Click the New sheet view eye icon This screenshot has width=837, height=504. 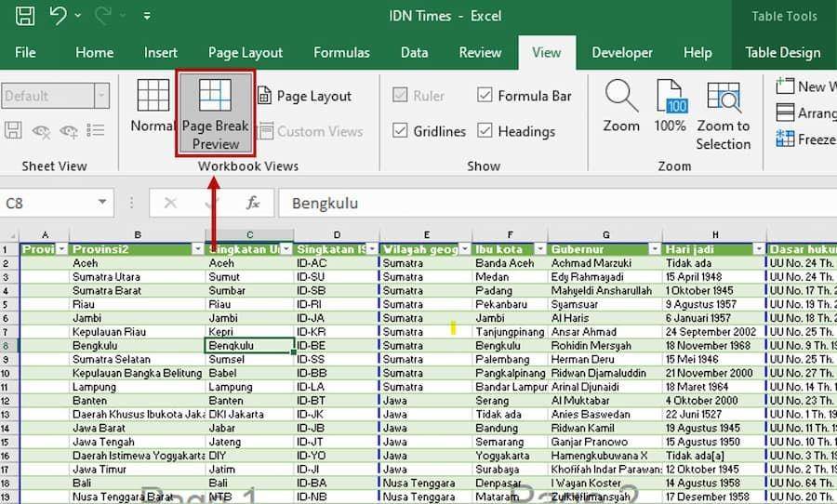[68, 130]
